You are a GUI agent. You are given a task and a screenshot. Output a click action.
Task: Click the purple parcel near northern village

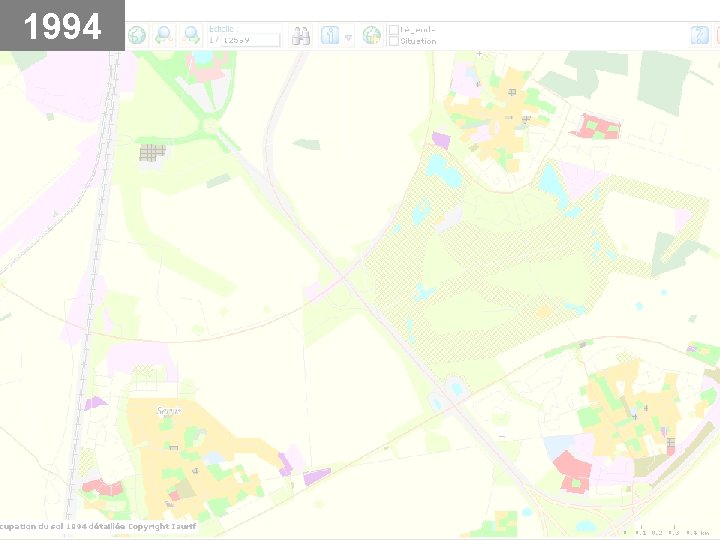[441, 140]
